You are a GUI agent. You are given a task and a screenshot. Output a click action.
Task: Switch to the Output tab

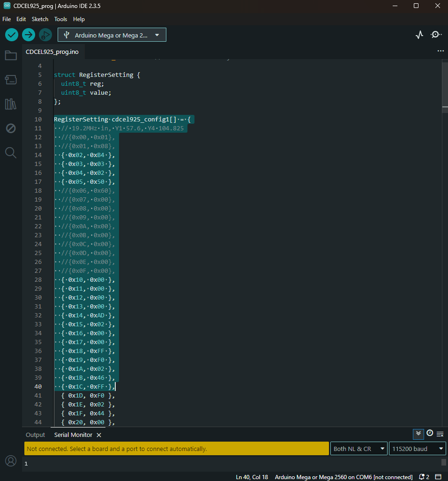coord(35,435)
